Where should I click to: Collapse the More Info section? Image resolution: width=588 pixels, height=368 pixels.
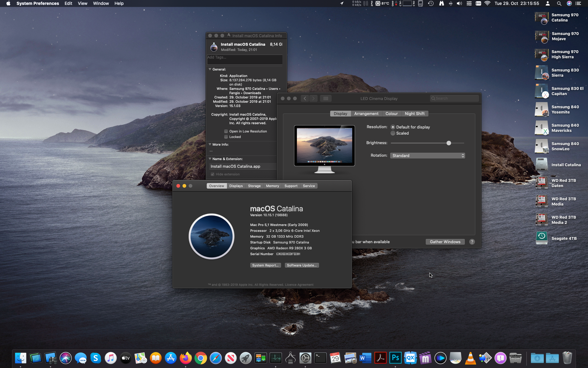210,144
